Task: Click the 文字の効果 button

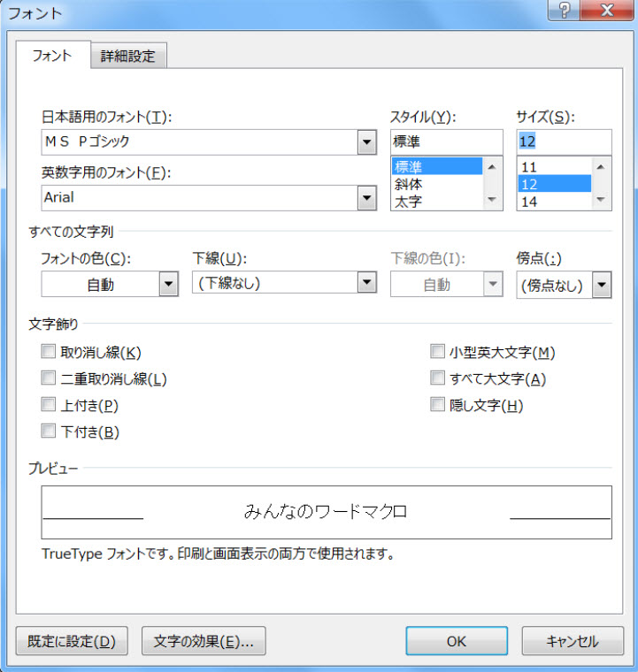Action: click(204, 641)
